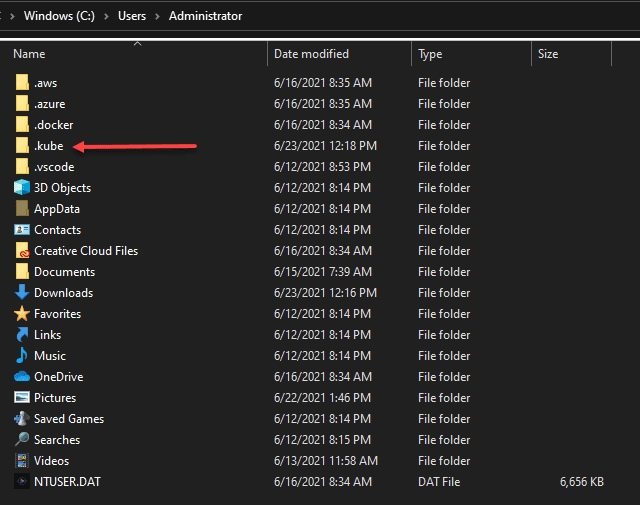Click the Searches magnifier icon
This screenshot has width=640, height=505.
[x=22, y=440]
